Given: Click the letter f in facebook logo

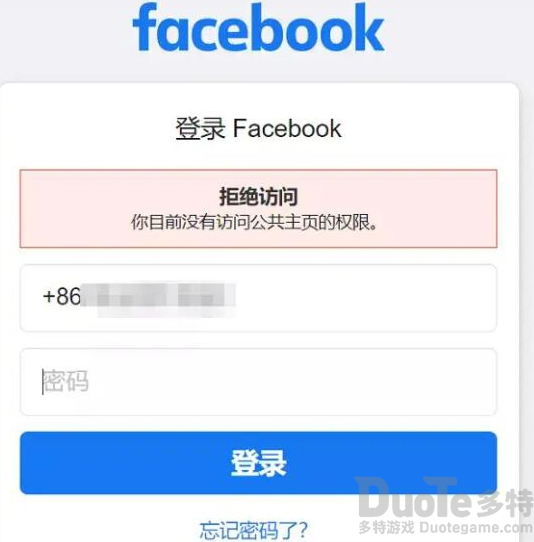Looking at the screenshot, I should click(145, 27).
